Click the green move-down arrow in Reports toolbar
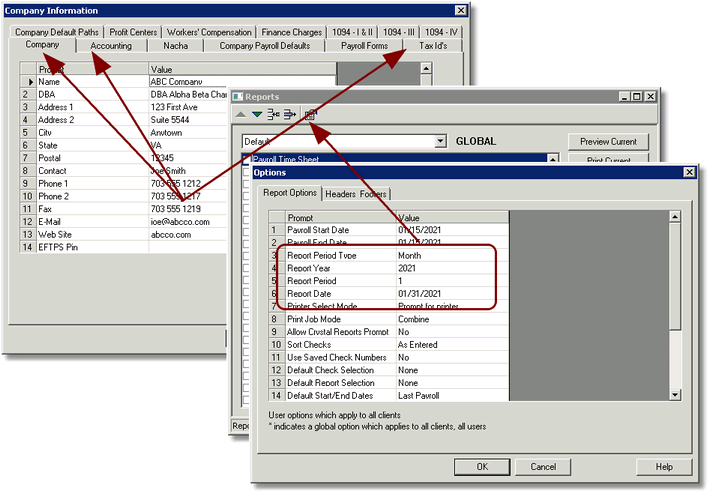The image size is (710, 494). [x=257, y=115]
